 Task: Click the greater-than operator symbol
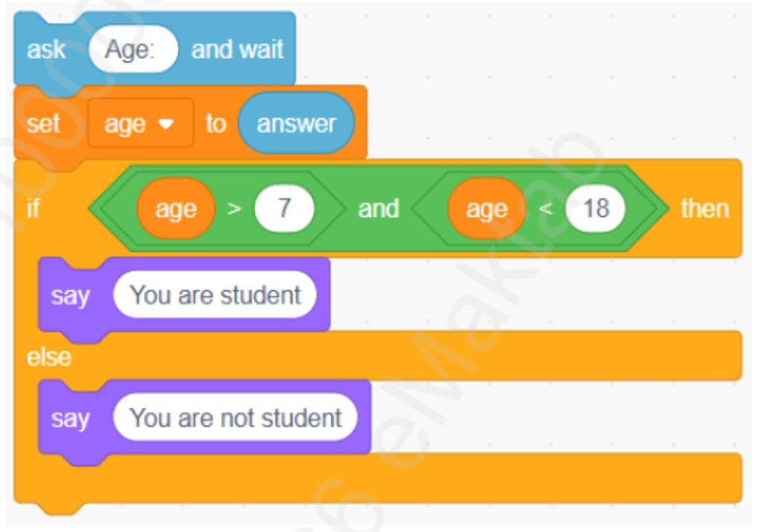point(234,209)
